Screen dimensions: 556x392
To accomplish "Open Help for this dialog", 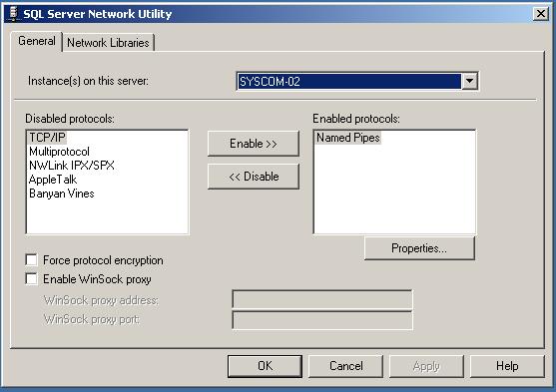I will click(x=507, y=366).
